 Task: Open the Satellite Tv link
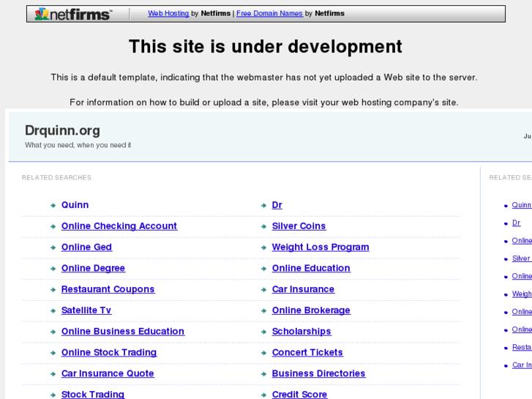[x=86, y=310]
